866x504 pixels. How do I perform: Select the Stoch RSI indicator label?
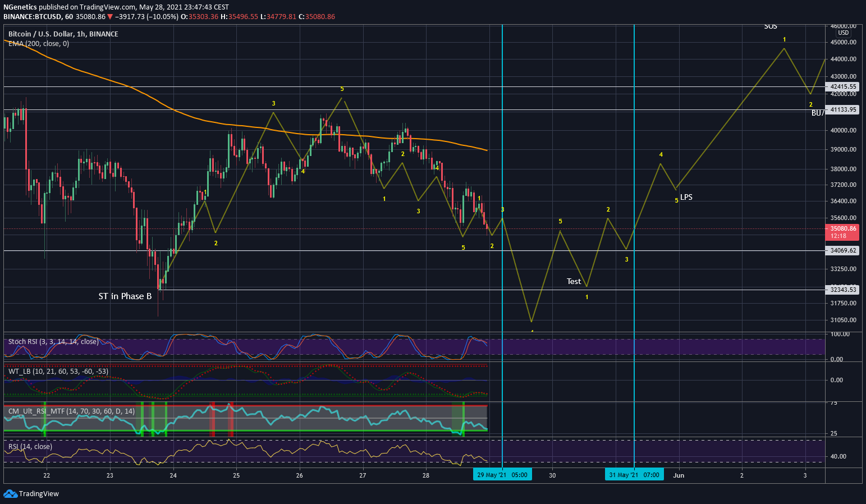(x=53, y=342)
